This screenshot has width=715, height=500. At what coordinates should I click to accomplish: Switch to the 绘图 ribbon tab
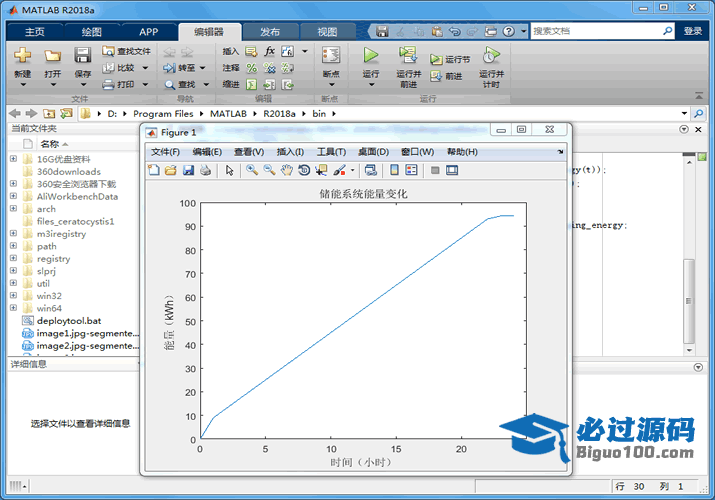91,31
